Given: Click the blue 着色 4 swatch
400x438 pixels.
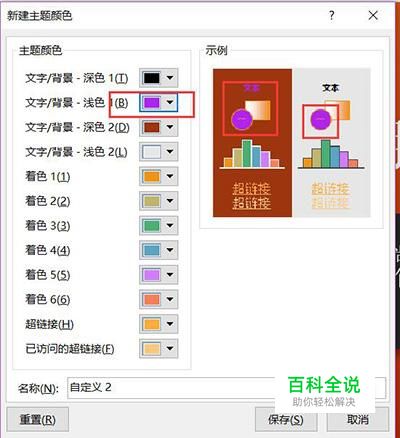Looking at the screenshot, I should (152, 250).
